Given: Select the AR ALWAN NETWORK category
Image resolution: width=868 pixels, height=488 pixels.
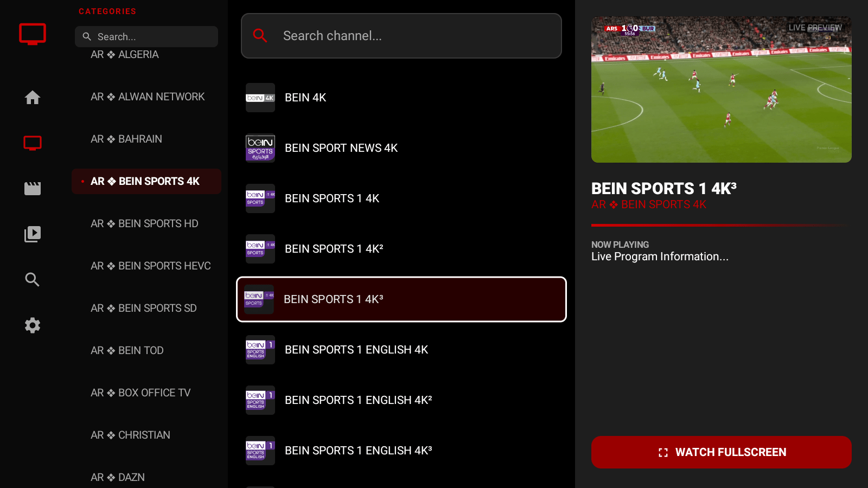Looking at the screenshot, I should coord(146,97).
